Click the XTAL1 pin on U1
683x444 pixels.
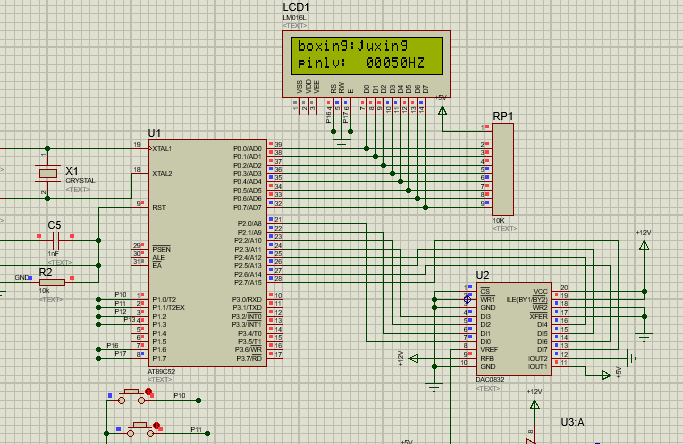click(162, 149)
